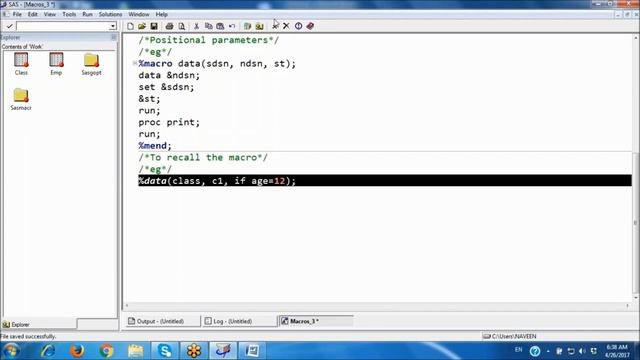Open Google Chrome from the taskbar
This screenshot has width=640, height=360.
(x=106, y=351)
